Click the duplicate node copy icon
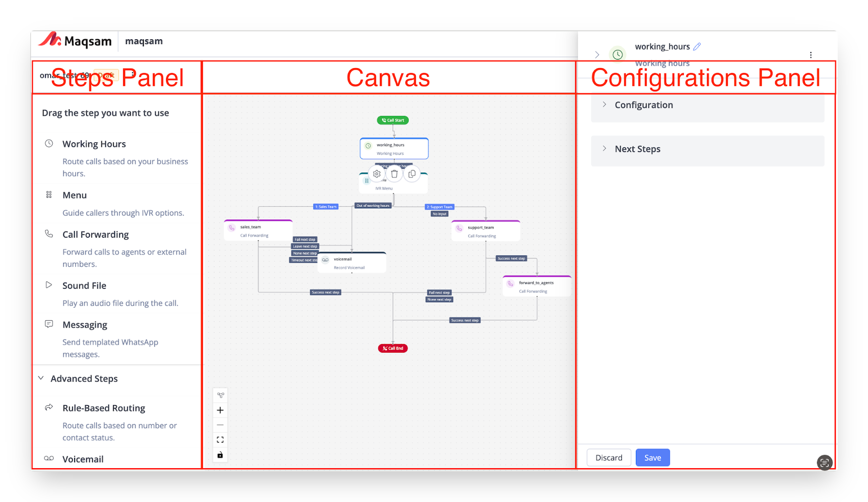Image resolution: width=868 pixels, height=502 pixels. tap(412, 174)
